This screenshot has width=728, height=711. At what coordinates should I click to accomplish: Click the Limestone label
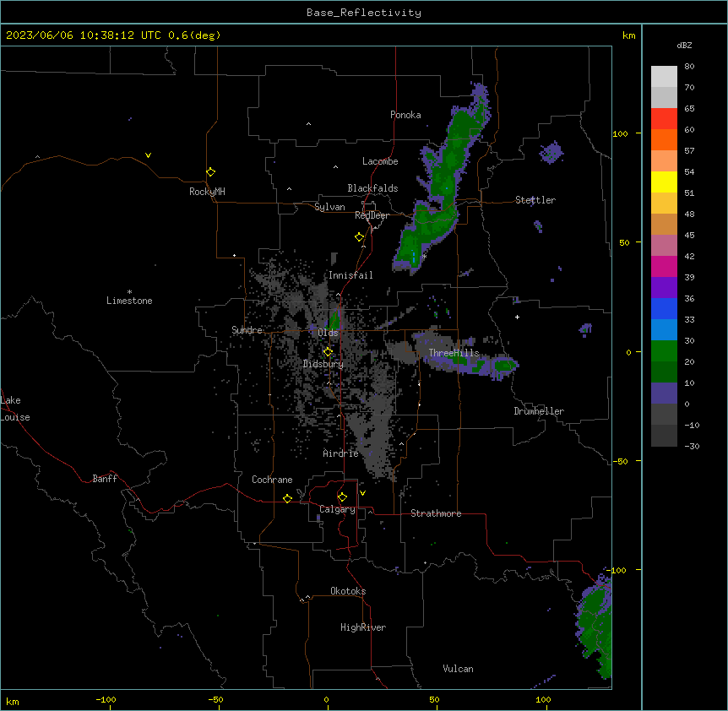[129, 301]
